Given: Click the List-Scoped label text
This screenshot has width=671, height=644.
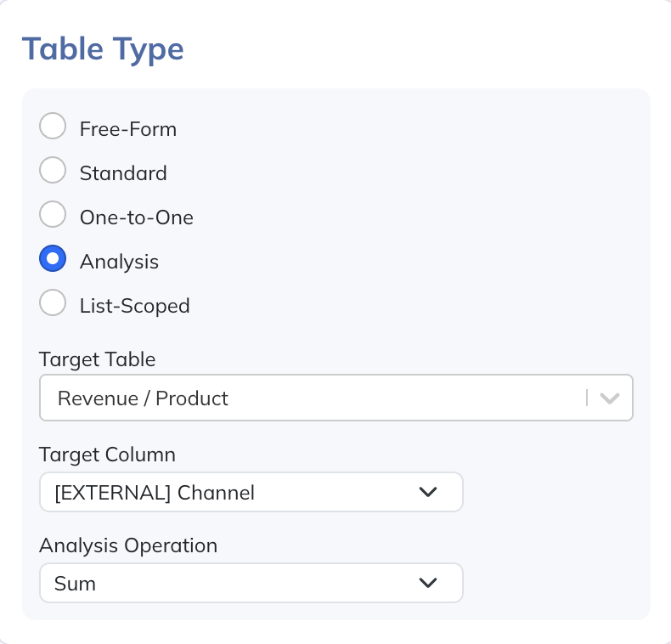Looking at the screenshot, I should point(135,306).
